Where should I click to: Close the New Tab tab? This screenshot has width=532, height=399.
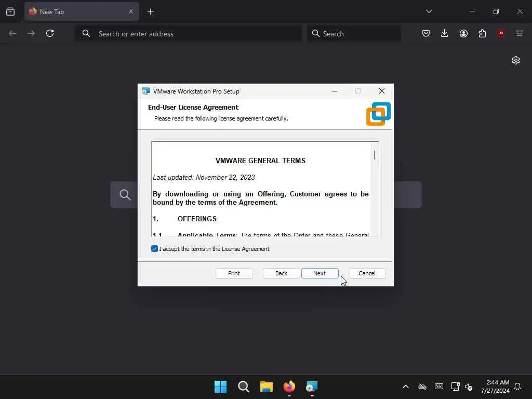[x=130, y=11]
